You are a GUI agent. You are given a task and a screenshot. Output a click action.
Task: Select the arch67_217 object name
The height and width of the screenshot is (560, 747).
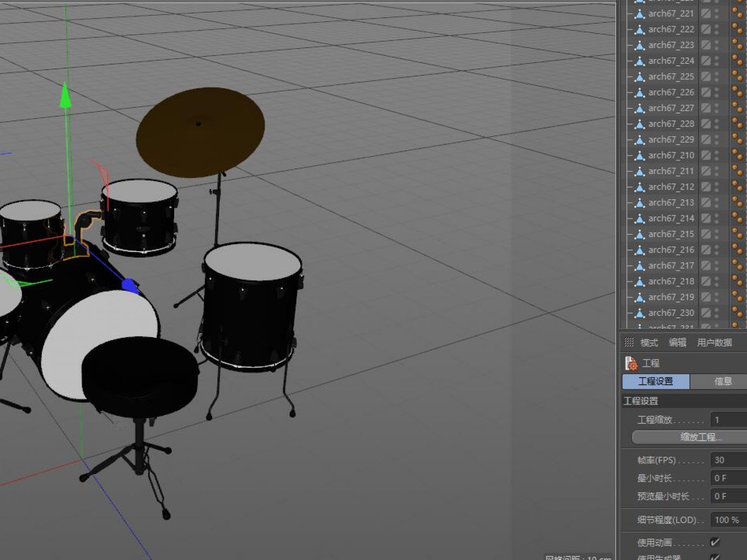pyautogui.click(x=671, y=266)
